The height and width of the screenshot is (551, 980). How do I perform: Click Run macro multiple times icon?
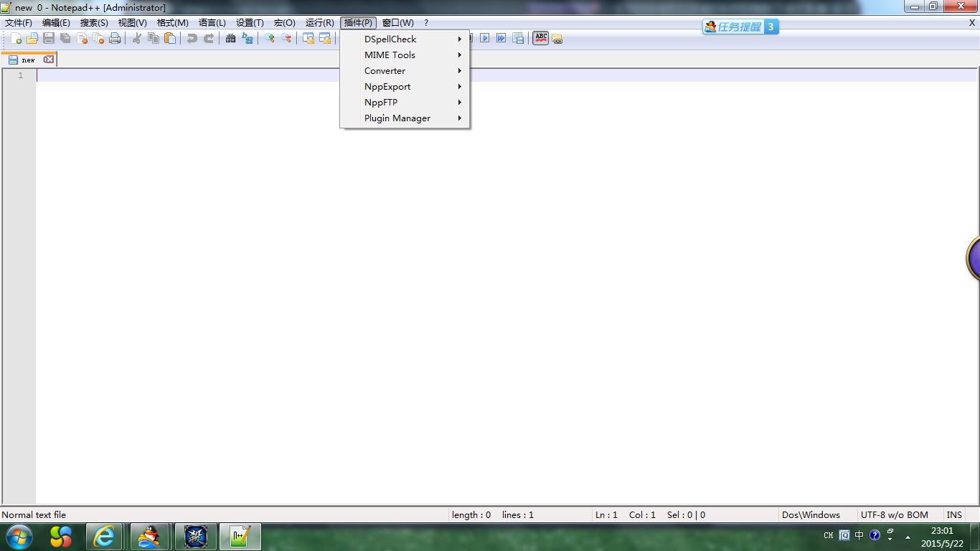click(501, 38)
